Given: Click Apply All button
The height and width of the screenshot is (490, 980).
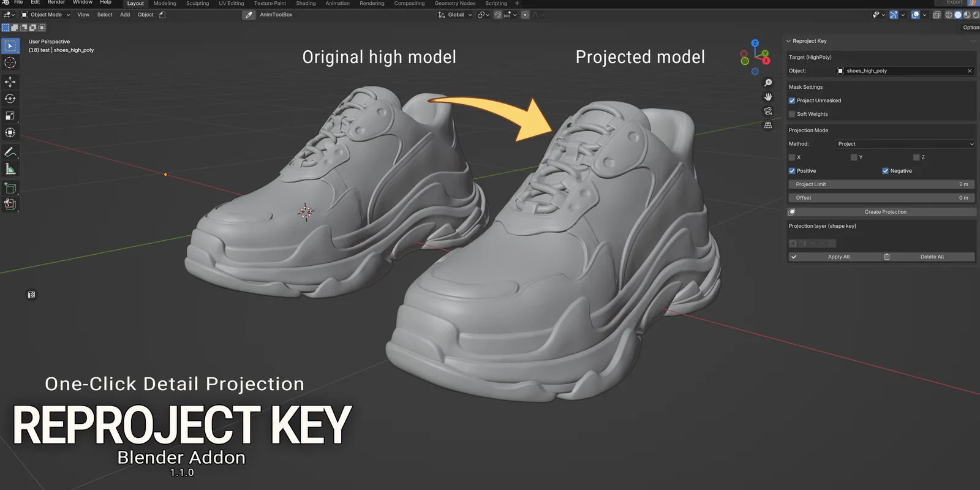Looking at the screenshot, I should point(834,257).
